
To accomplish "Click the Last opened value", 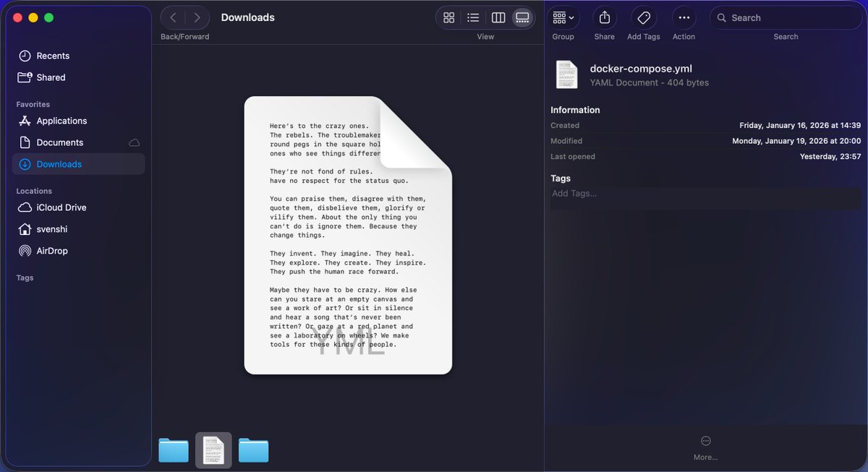I will tap(830, 156).
